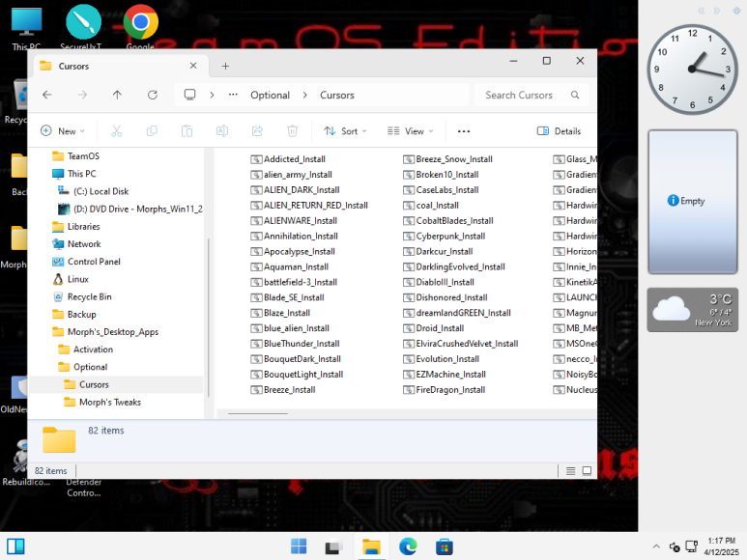This screenshot has width=747, height=560.
Task: Click the horizontal scrollbar in file list
Action: tap(258, 413)
